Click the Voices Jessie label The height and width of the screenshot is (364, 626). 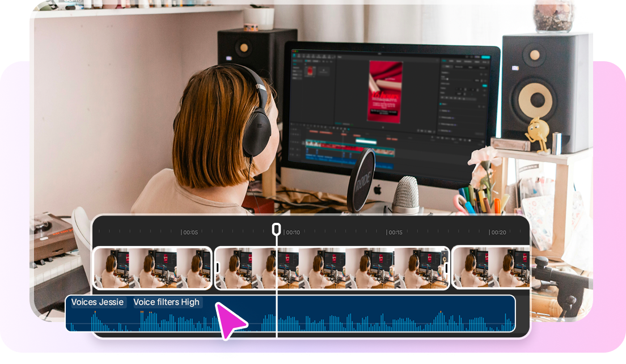click(x=97, y=302)
